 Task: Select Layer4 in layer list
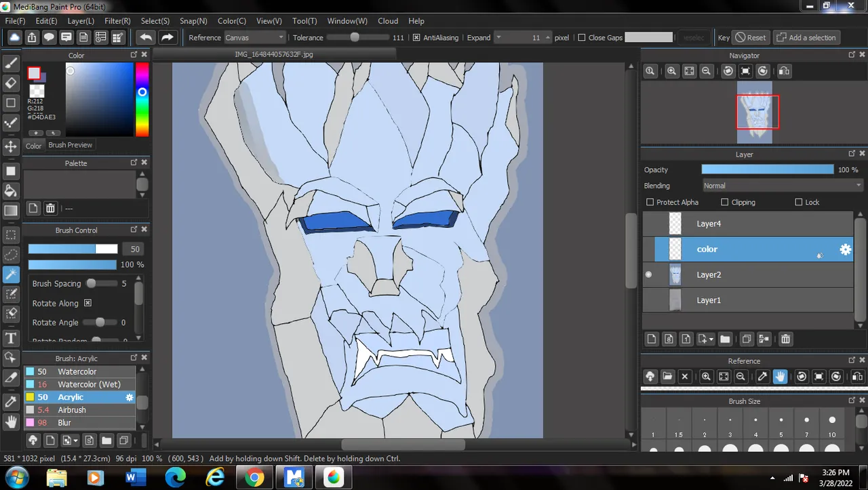tap(747, 224)
